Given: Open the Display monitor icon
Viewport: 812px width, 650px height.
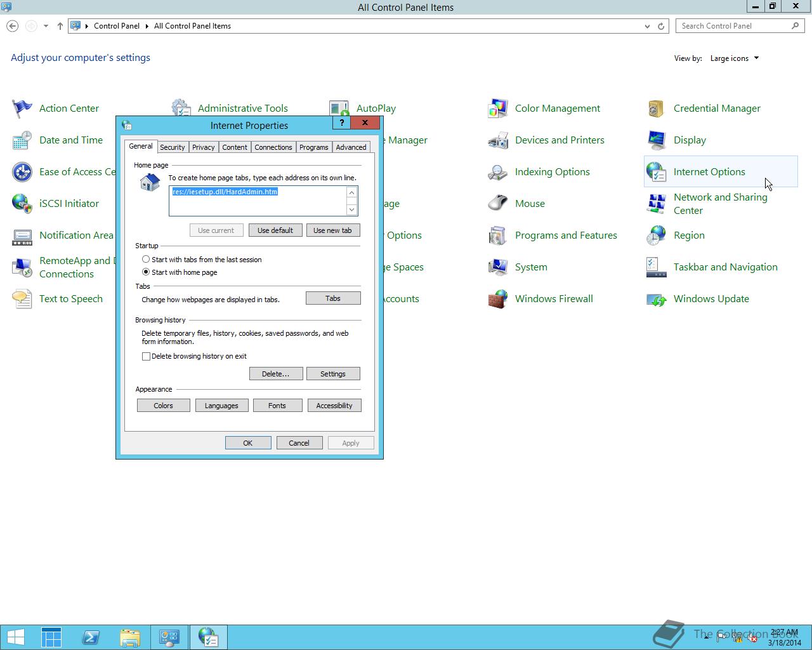Looking at the screenshot, I should tap(657, 140).
